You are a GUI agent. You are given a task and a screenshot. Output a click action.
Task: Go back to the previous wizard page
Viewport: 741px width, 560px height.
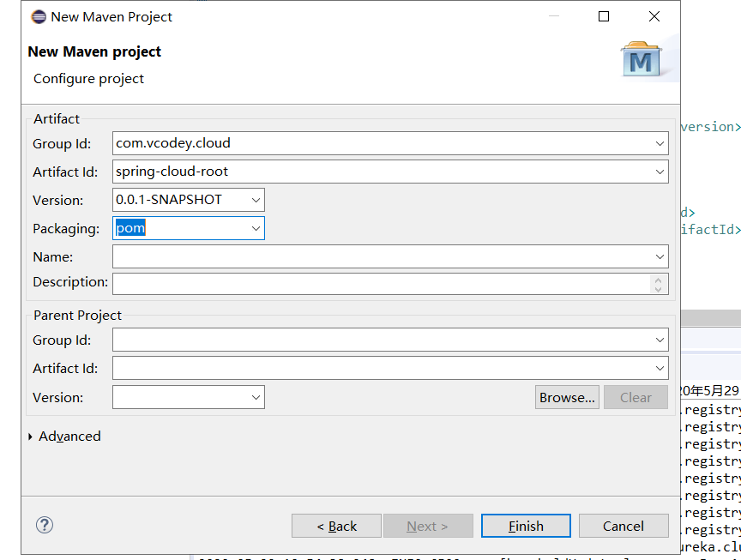pyautogui.click(x=336, y=526)
